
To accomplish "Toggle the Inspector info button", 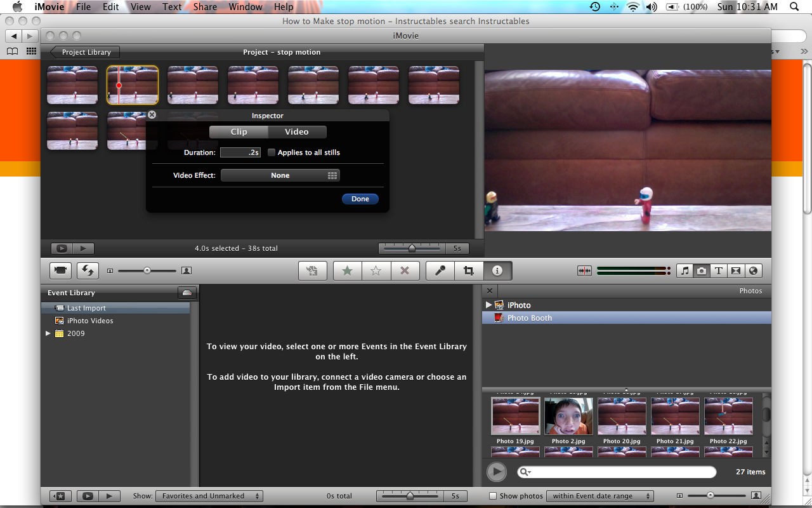I will pyautogui.click(x=497, y=271).
